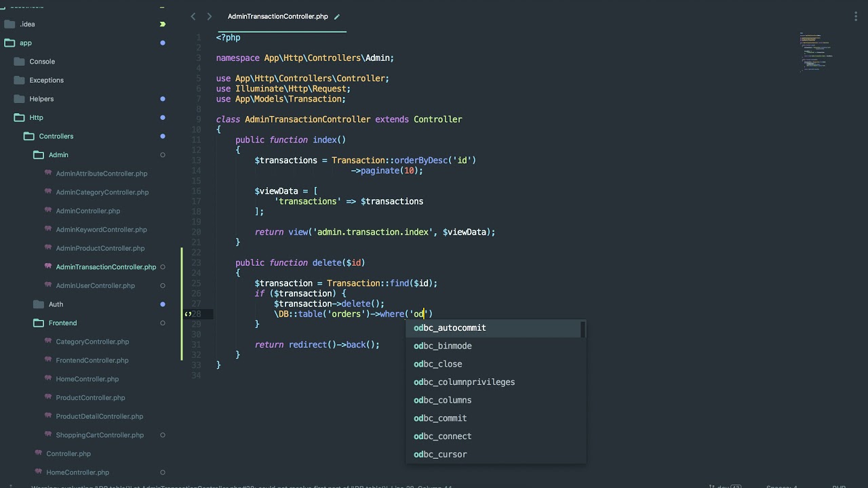Click the PHP icon of AdminKeywordController.php
Image resolution: width=868 pixels, height=488 pixels.
coord(48,229)
